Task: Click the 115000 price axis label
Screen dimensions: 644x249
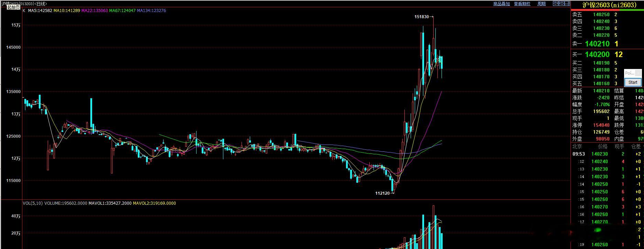Action: pyautogui.click(x=13, y=181)
